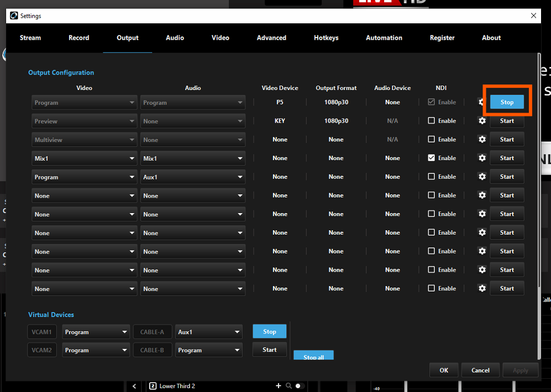Open the VCAM2 Program video dropdown

tap(95, 351)
